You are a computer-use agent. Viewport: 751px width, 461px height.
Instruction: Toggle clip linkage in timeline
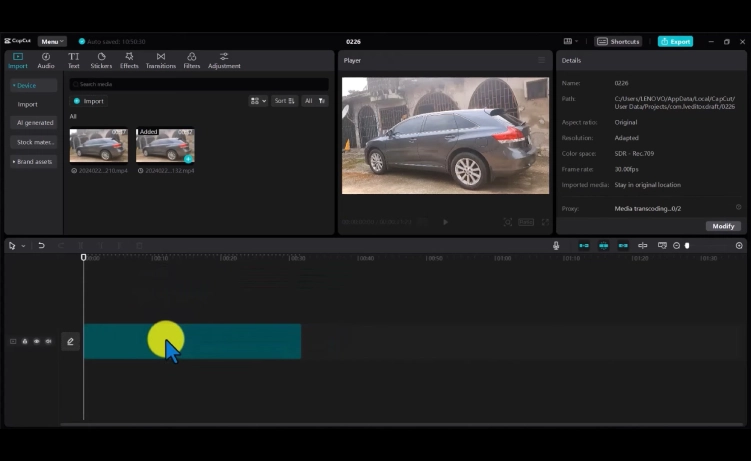[x=623, y=246]
